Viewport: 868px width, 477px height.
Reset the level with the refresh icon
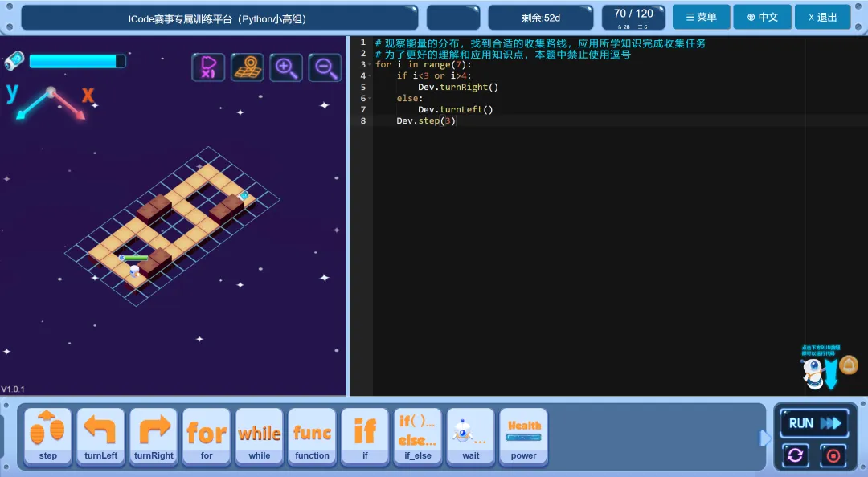coord(795,455)
